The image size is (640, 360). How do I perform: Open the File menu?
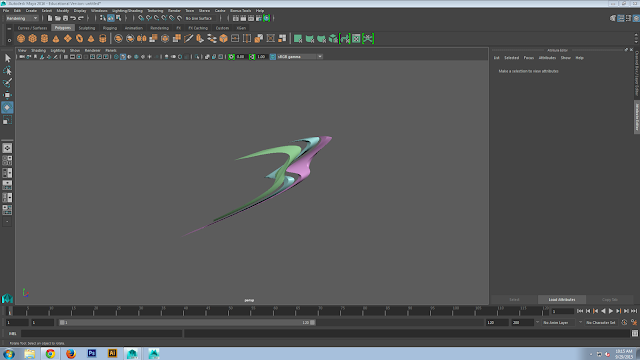[x=6, y=11]
